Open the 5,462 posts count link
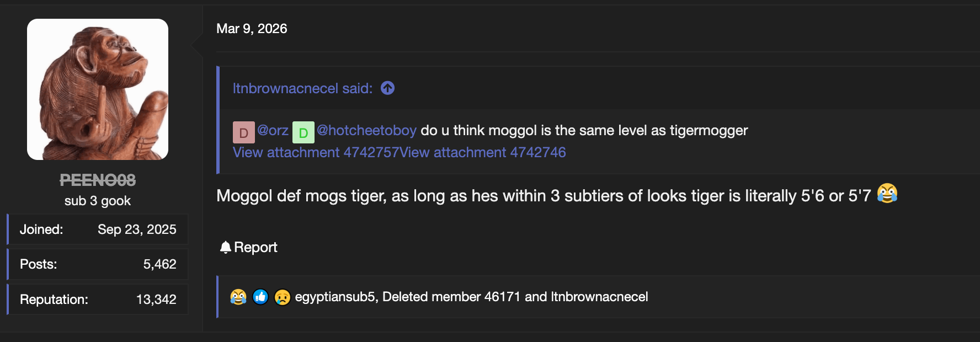This screenshot has height=342, width=980. coord(160,264)
